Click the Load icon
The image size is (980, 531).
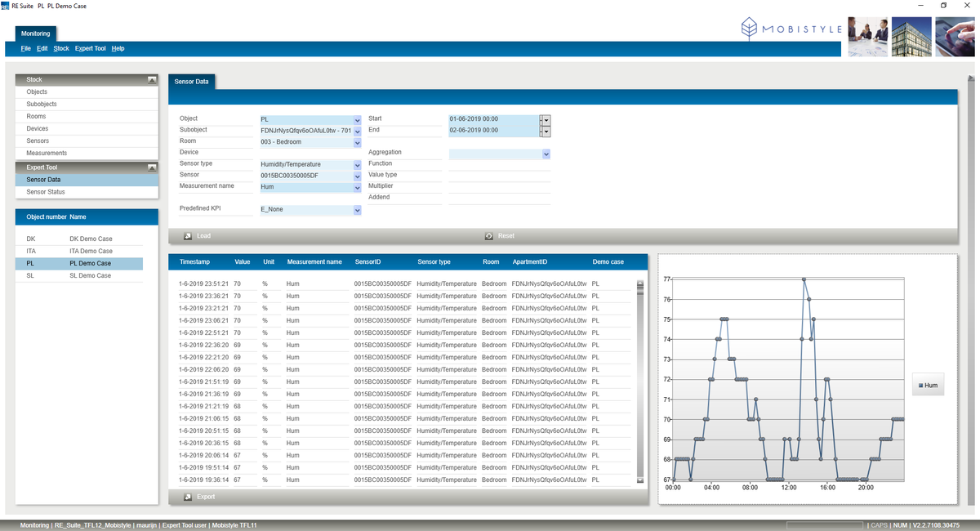(x=188, y=236)
